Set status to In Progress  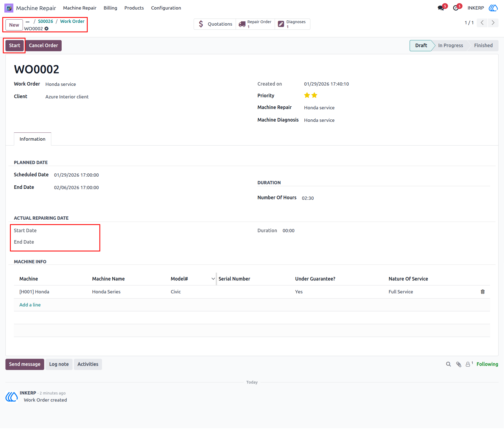point(451,46)
